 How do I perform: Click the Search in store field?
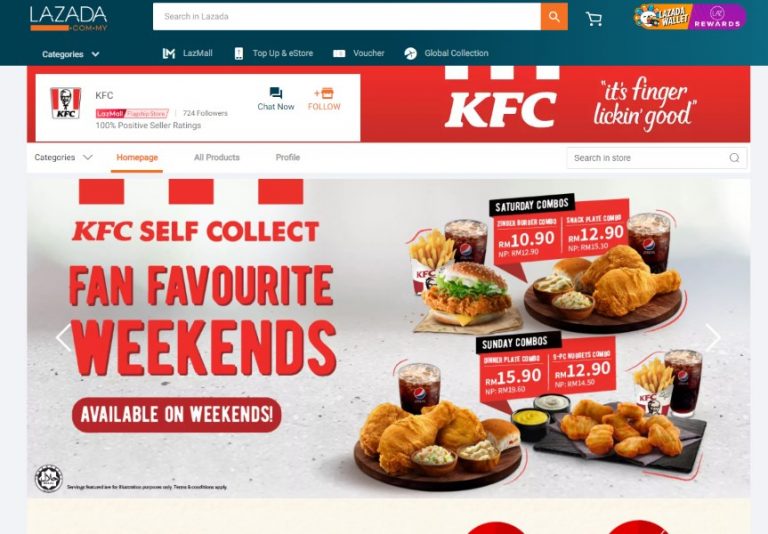click(657, 158)
